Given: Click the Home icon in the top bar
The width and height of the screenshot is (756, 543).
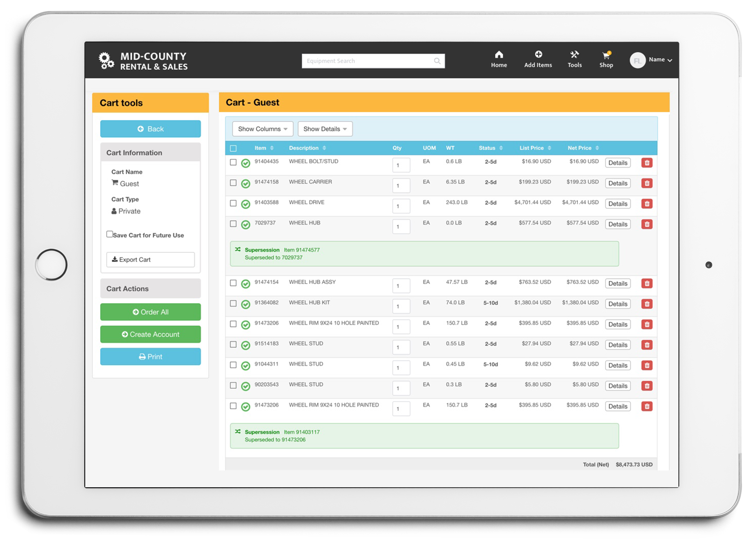Looking at the screenshot, I should [x=499, y=55].
